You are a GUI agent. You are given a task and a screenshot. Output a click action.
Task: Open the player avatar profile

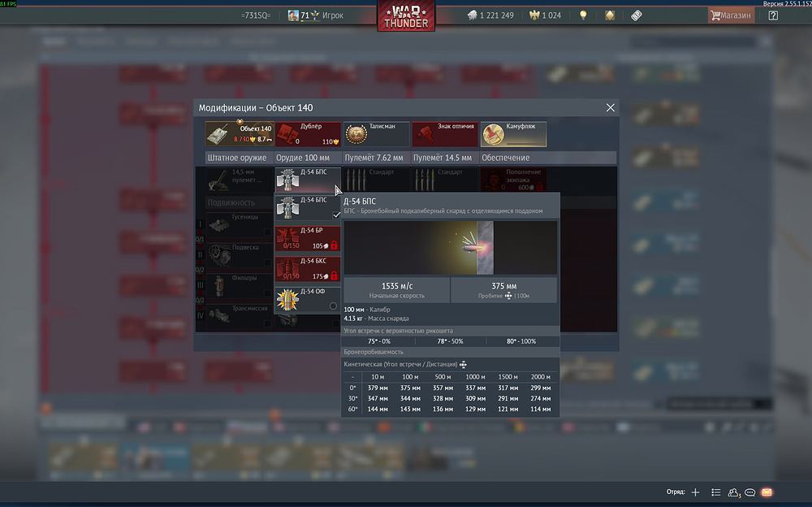(293, 15)
